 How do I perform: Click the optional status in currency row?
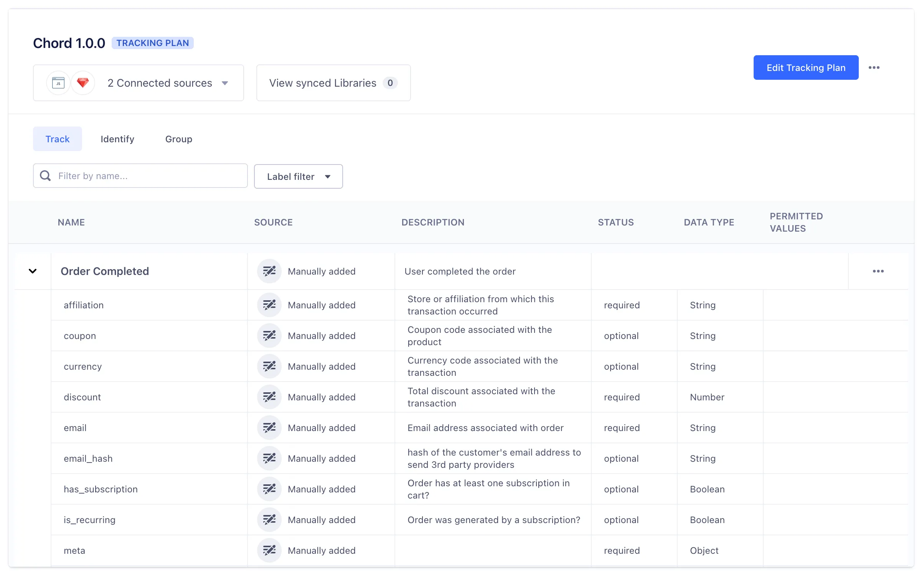tap(621, 366)
